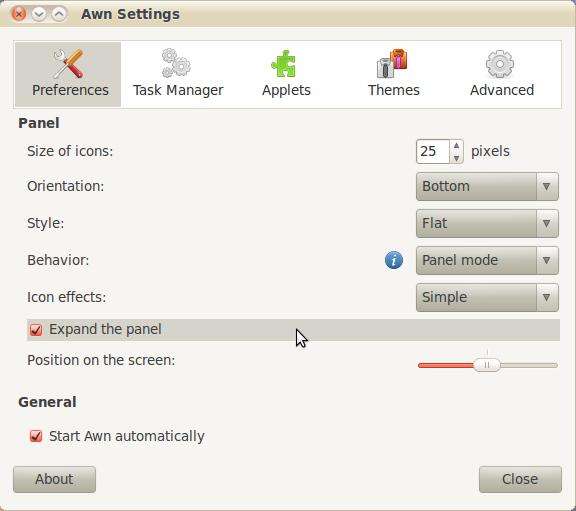The image size is (576, 511).
Task: Select the Advanced gear icon
Action: (x=500, y=64)
